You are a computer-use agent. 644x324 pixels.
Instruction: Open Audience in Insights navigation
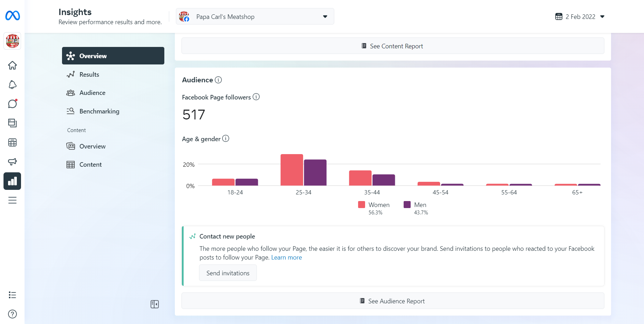pyautogui.click(x=113, y=93)
